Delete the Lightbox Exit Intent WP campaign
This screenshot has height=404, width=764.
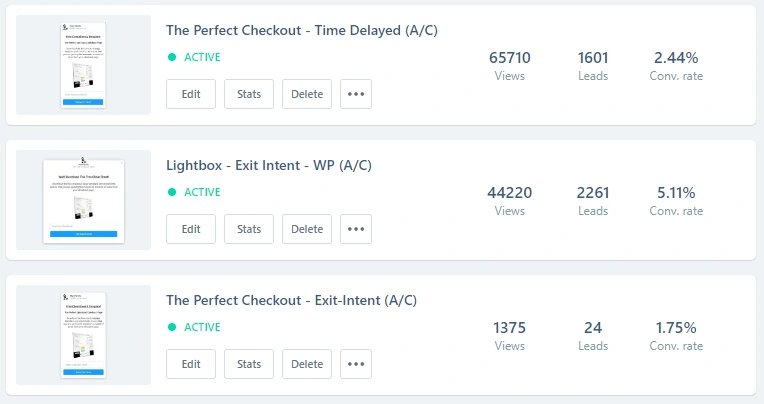tap(307, 229)
